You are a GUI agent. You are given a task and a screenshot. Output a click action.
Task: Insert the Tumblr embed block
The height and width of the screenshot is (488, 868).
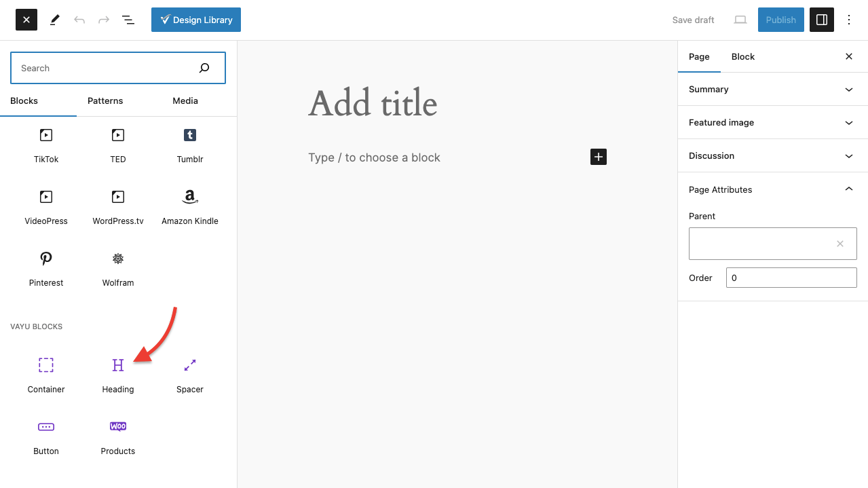click(190, 144)
